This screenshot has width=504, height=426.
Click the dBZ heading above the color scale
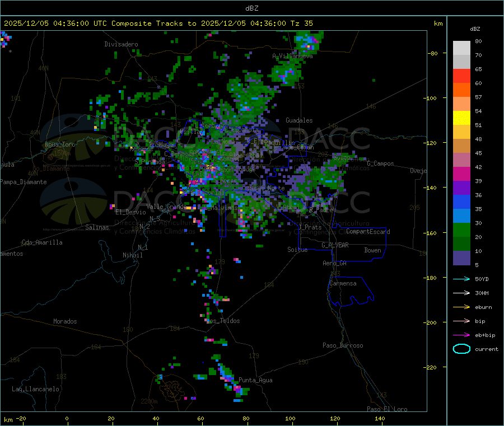coord(475,29)
